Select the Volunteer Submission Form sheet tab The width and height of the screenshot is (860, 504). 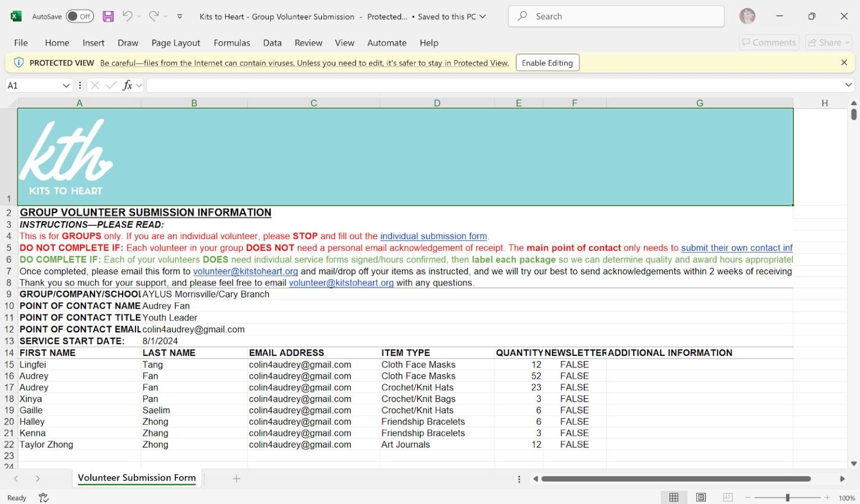(x=137, y=478)
